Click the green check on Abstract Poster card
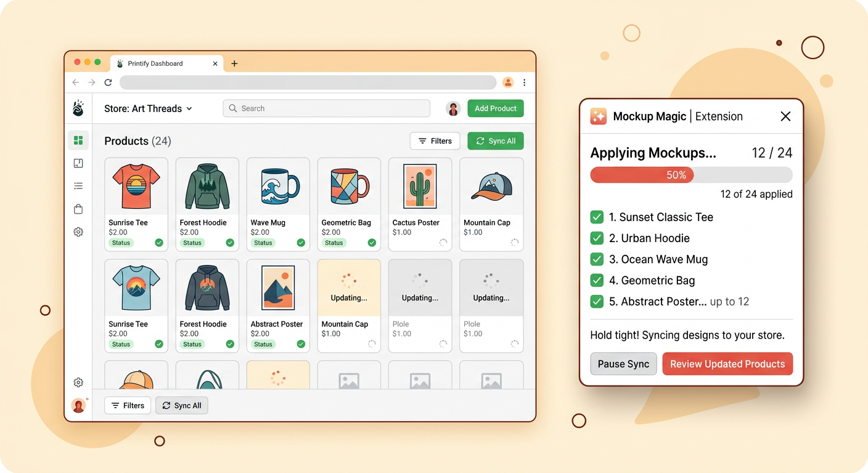This screenshot has height=473, width=868. point(301,344)
